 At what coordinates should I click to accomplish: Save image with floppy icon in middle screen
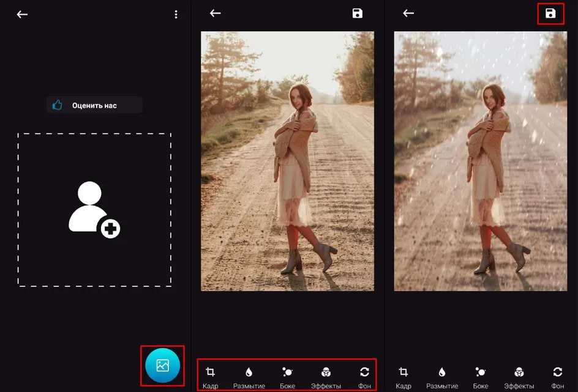tap(357, 13)
